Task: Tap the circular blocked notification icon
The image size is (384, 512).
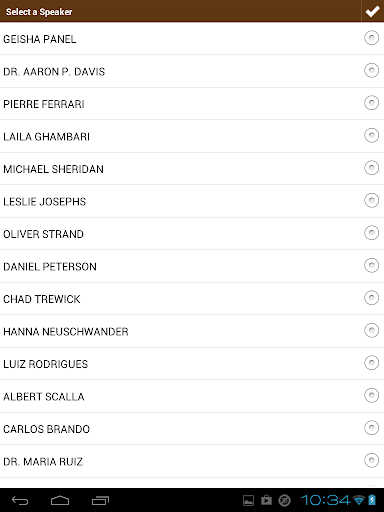Action: [x=284, y=500]
